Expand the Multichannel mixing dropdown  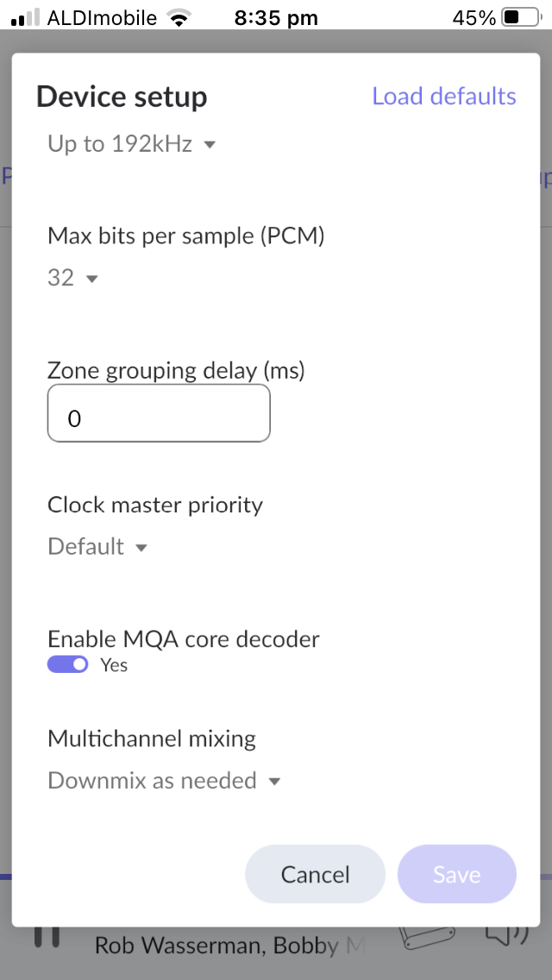pyautogui.click(x=164, y=781)
